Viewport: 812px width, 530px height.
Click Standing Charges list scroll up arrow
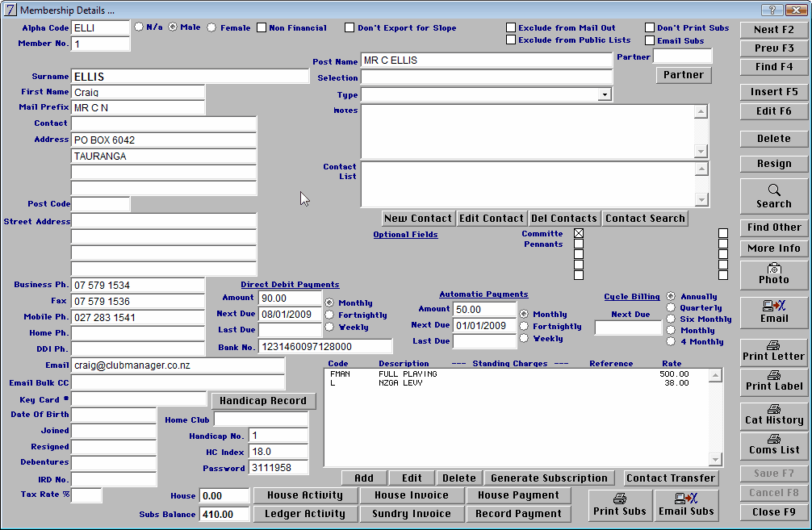pos(715,375)
